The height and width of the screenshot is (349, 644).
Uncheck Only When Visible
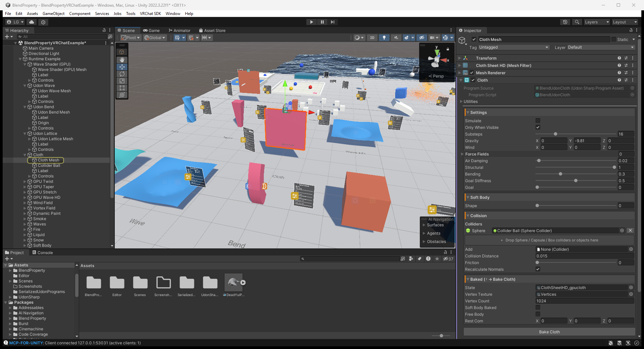[x=538, y=127]
